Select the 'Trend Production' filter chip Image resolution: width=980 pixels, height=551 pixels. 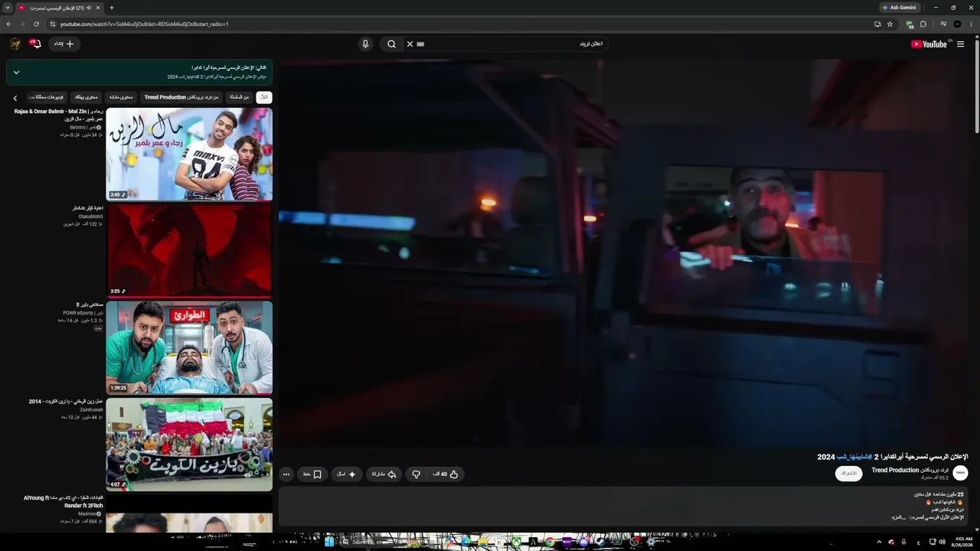coord(181,97)
